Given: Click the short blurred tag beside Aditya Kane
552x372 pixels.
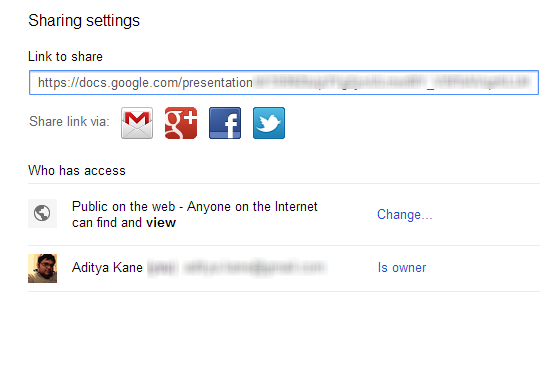Looking at the screenshot, I should coord(162,268).
